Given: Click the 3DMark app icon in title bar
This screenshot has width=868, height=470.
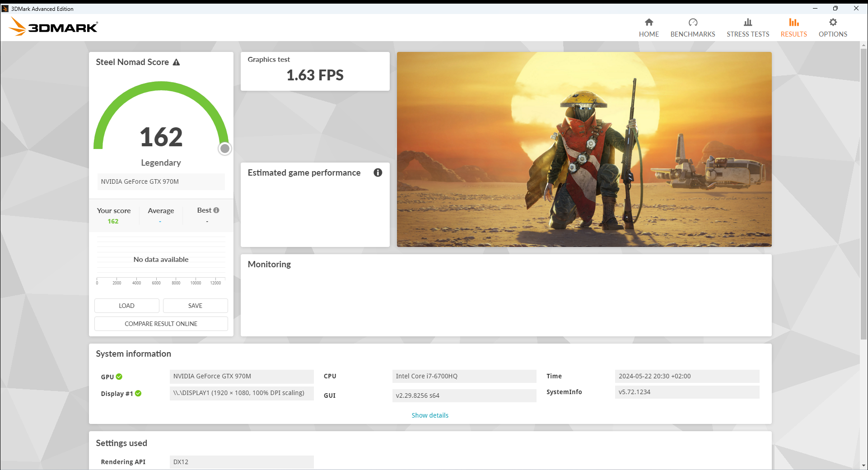Looking at the screenshot, I should coord(5,9).
